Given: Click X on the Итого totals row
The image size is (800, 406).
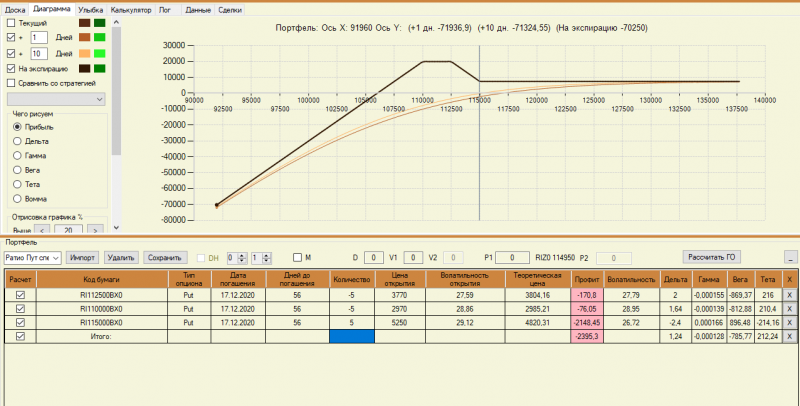Looking at the screenshot, I should pos(789,336).
